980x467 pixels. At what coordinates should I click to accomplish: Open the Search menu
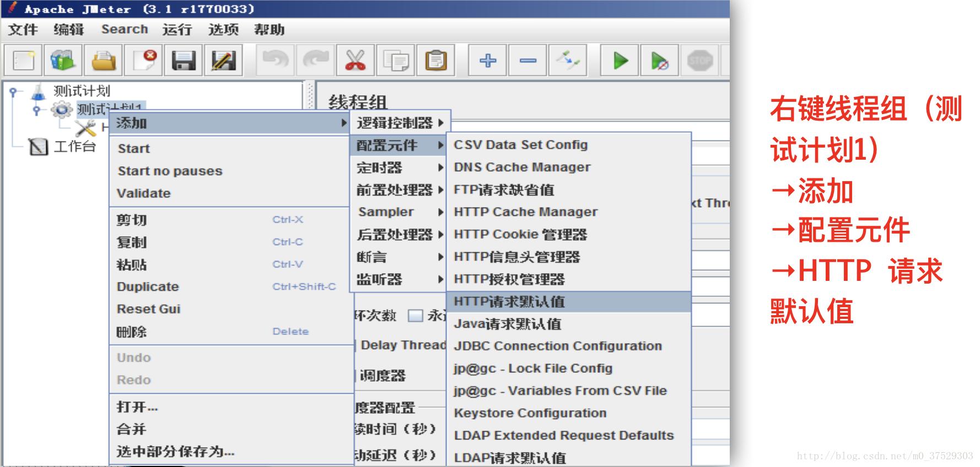pos(125,29)
